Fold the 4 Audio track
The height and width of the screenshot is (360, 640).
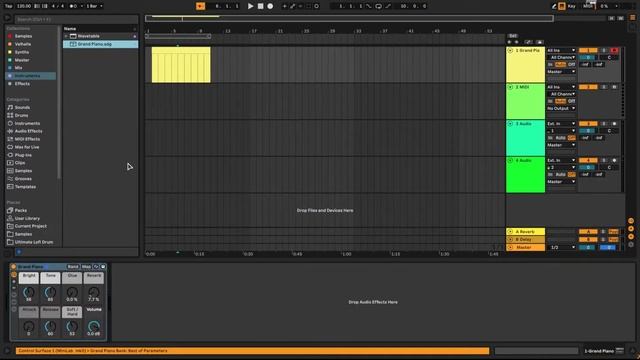[x=510, y=160]
